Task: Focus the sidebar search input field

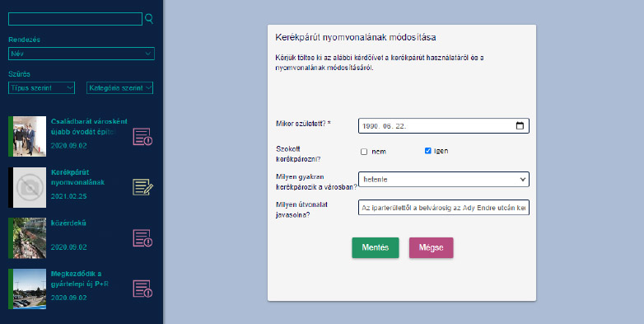Action: coord(75,19)
